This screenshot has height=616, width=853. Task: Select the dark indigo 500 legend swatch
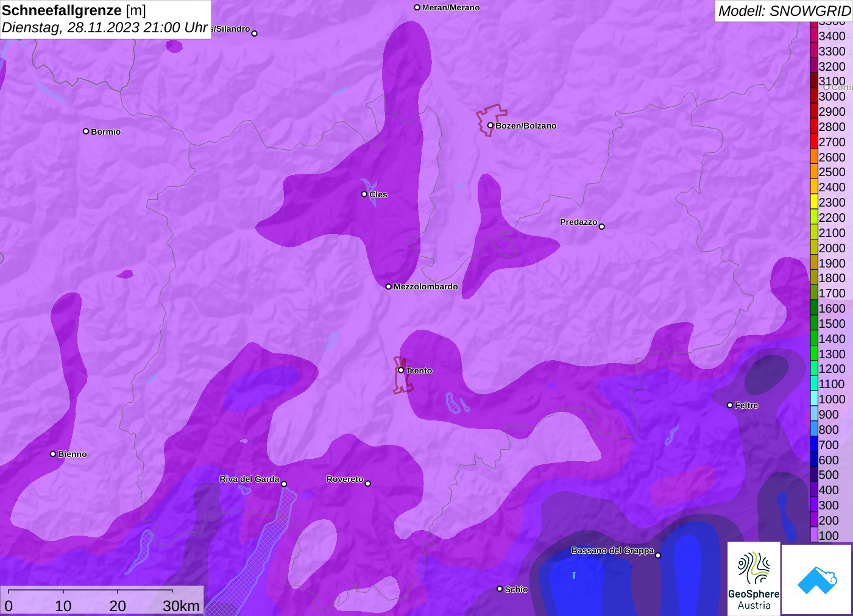(814, 475)
